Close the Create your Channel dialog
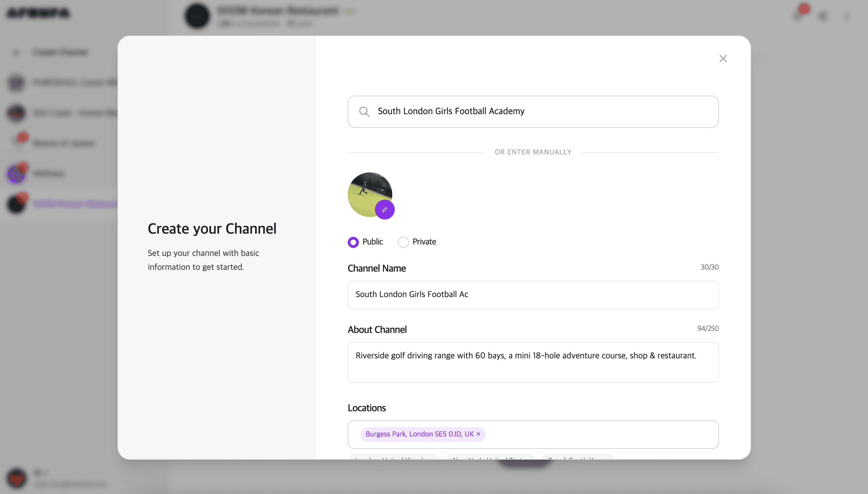868x494 pixels. coord(723,58)
